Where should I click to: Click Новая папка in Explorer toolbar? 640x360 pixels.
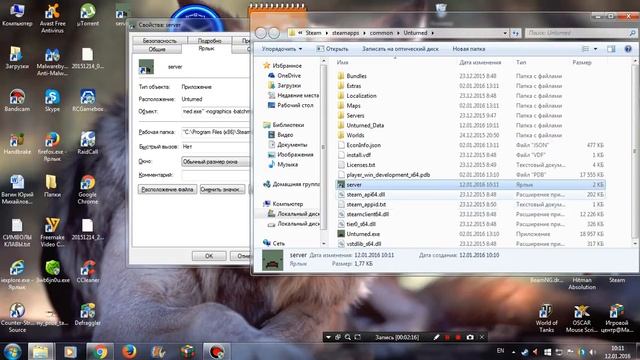pos(469,49)
